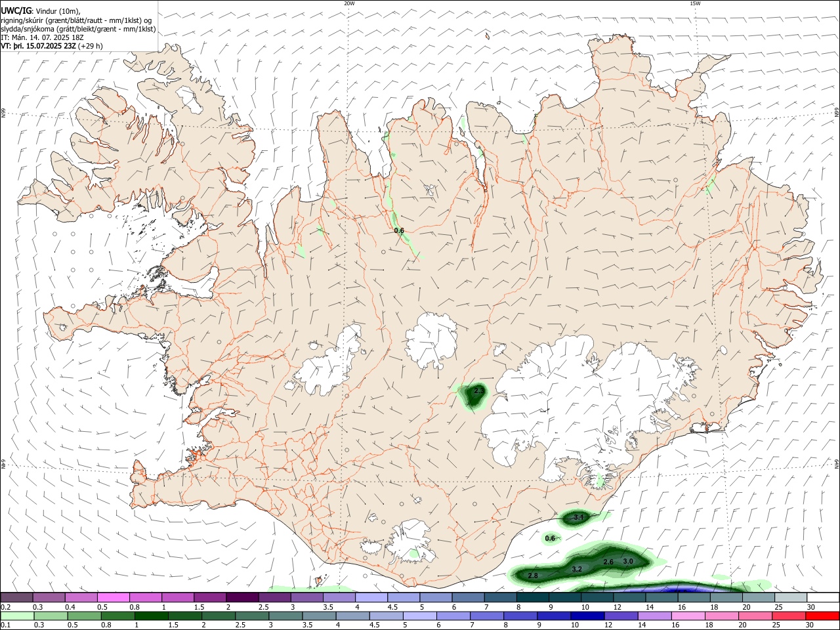The width and height of the screenshot is (840, 630).
Task: Click the '0.2' label on the upper scale
Action: pyautogui.click(x=5, y=607)
